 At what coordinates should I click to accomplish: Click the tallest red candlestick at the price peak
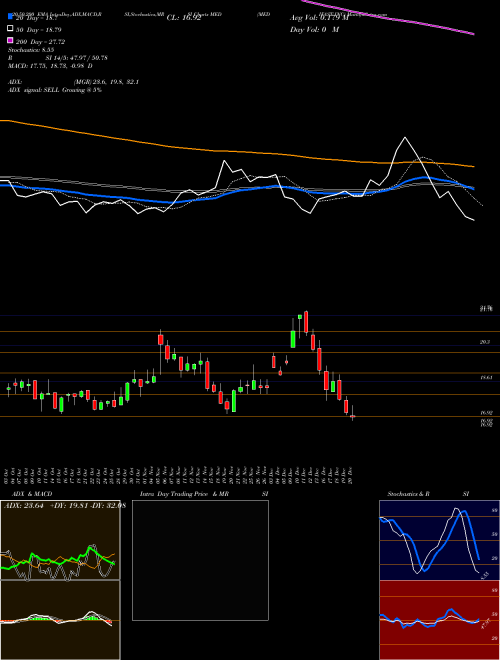tap(306, 322)
